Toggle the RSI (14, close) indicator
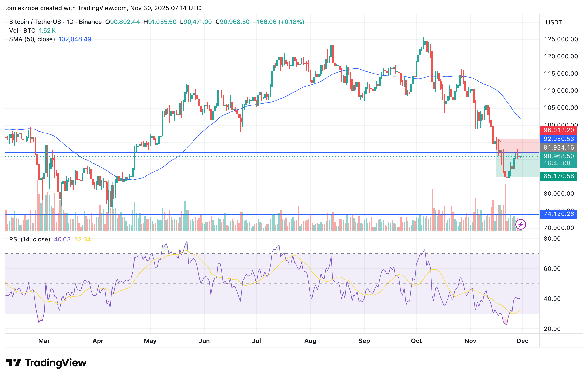The image size is (588, 378). coord(29,239)
